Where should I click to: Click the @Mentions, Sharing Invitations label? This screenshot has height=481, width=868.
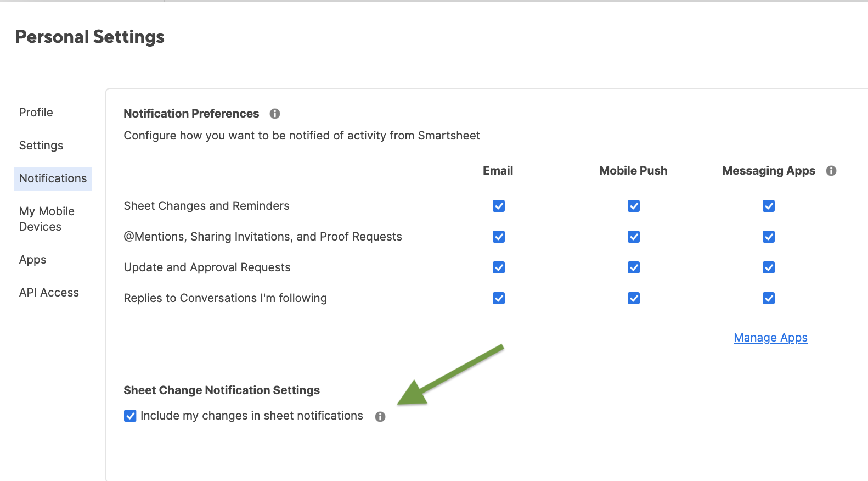[263, 237]
